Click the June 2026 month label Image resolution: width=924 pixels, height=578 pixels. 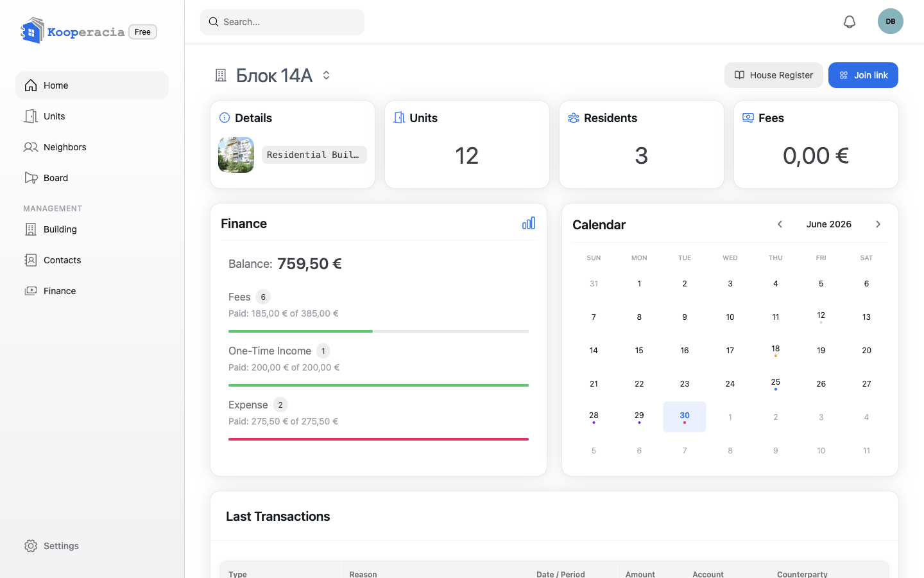829,224
